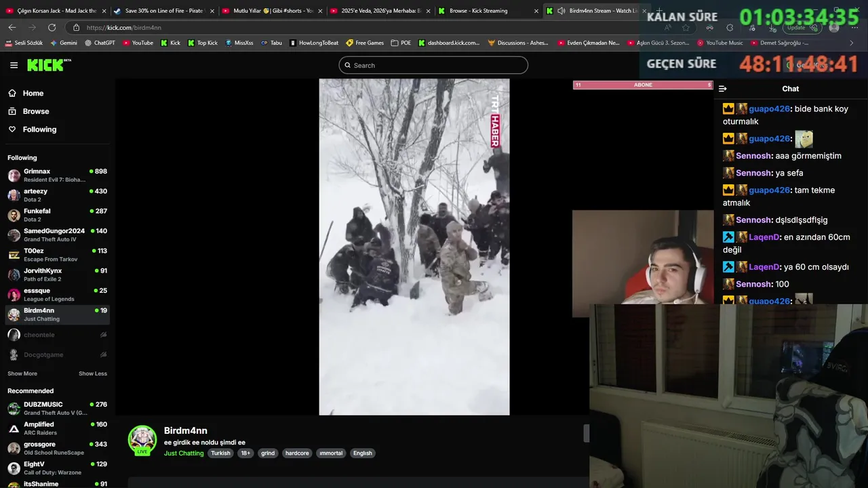This screenshot has height=488, width=868.
Task: Click crown badge next to guapo426 bide bank message
Action: [728, 108]
